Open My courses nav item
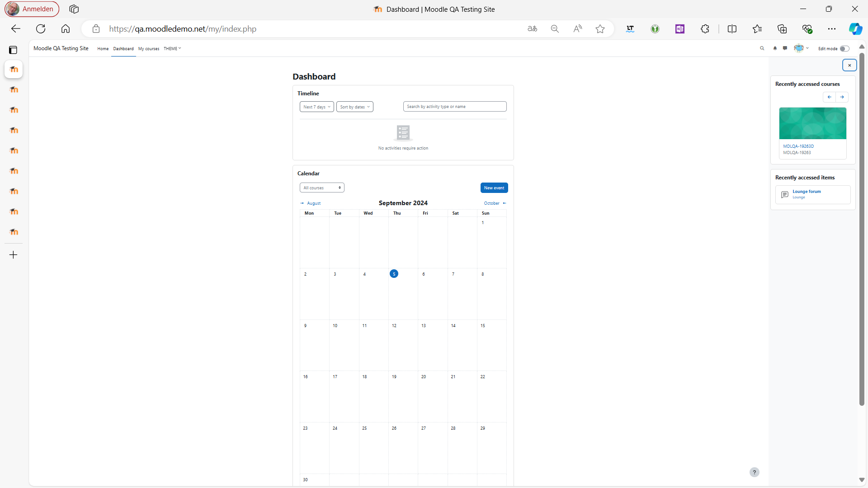 tap(149, 49)
